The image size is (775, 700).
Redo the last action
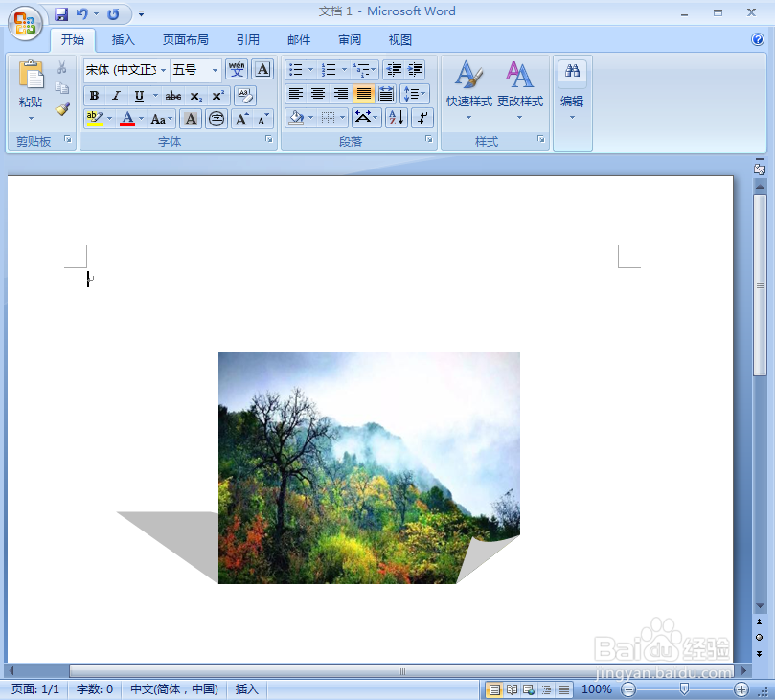click(113, 13)
